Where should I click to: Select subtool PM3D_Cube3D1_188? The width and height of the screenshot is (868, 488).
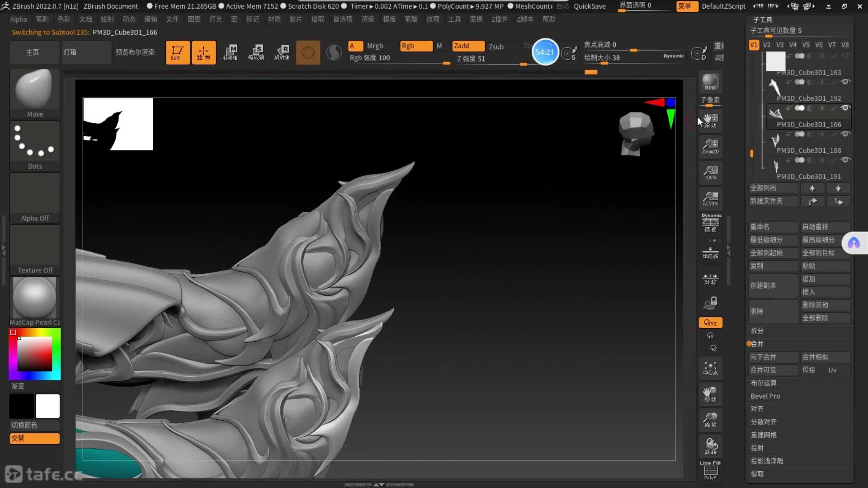[808, 150]
